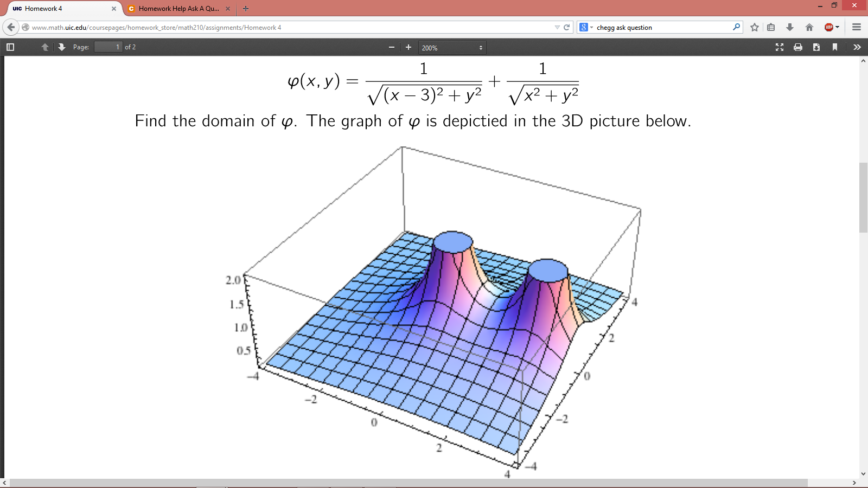Zoom in on the PDF
Viewport: 868px width, 488px height.
(x=408, y=47)
